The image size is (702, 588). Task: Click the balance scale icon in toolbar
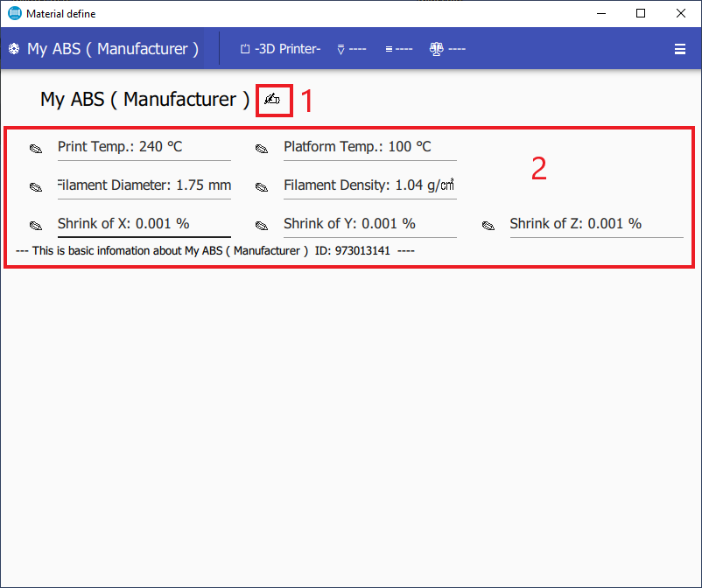[x=437, y=49]
